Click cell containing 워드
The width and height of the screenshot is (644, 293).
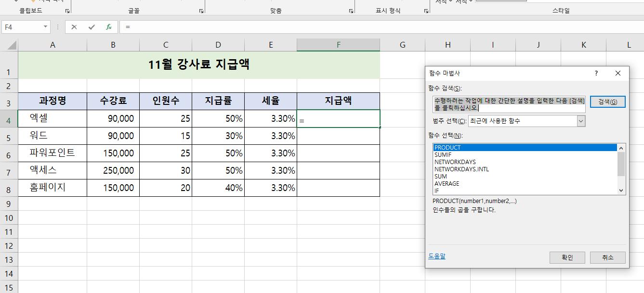[53, 136]
